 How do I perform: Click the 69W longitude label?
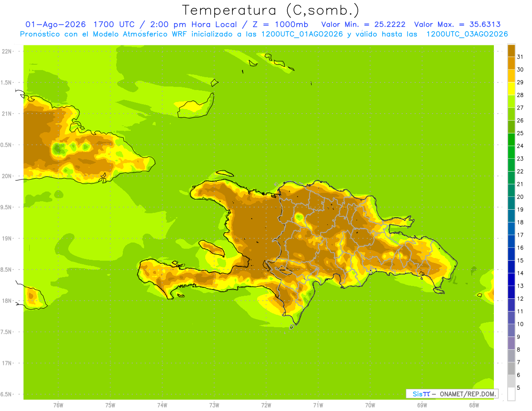(422, 405)
